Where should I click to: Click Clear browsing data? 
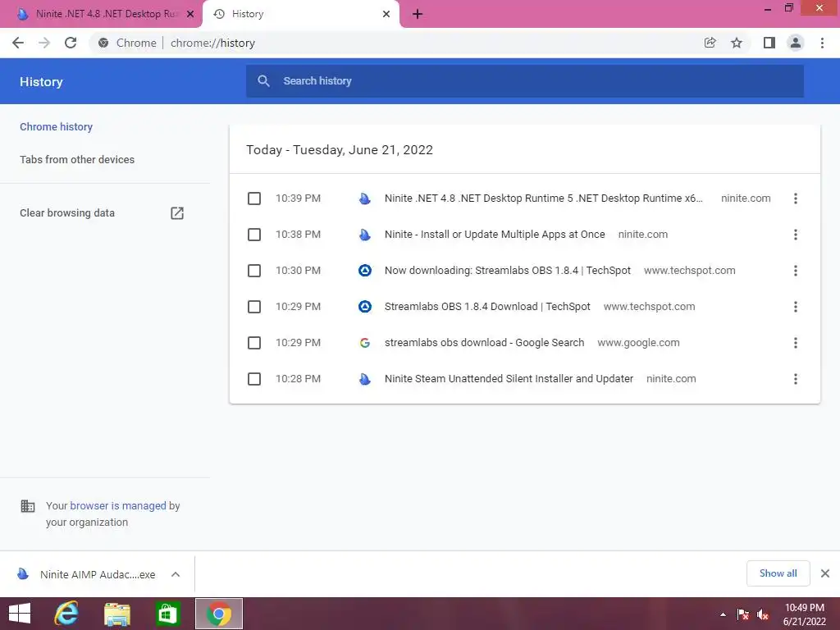tap(67, 213)
